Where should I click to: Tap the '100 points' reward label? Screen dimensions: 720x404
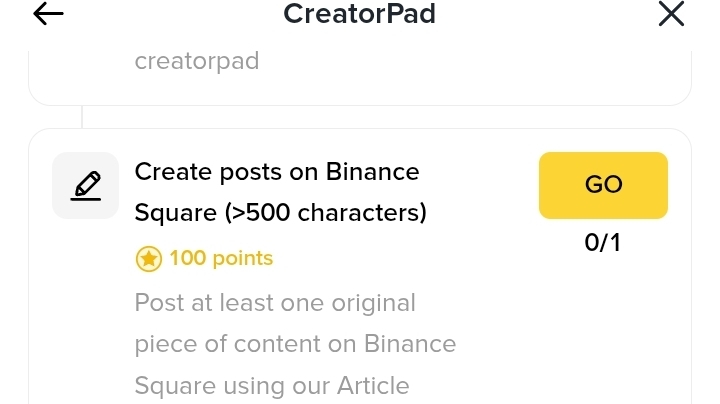(221, 258)
